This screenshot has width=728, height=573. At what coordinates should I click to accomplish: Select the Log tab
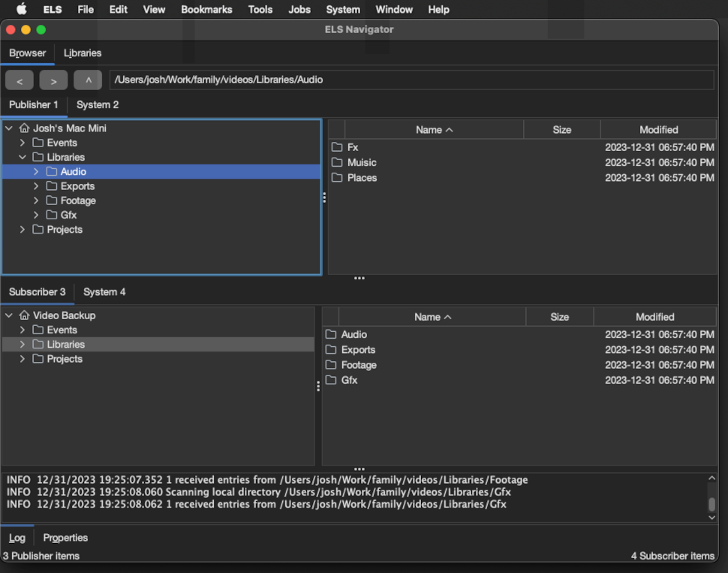pos(17,538)
